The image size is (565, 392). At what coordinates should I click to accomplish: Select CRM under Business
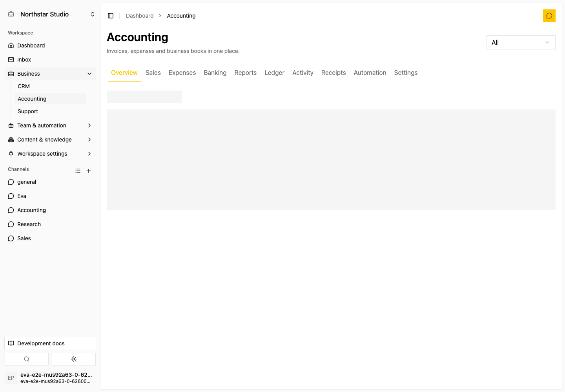(50, 86)
